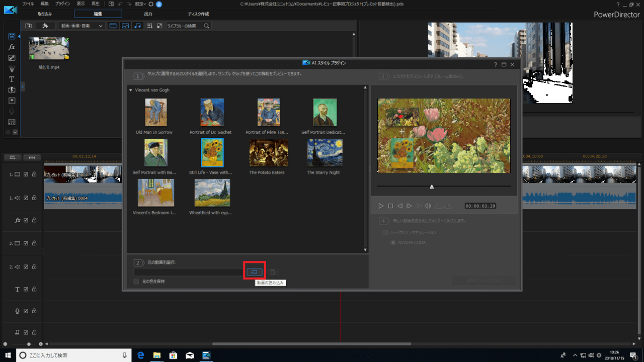Open the preferences gear icon

pos(150,4)
